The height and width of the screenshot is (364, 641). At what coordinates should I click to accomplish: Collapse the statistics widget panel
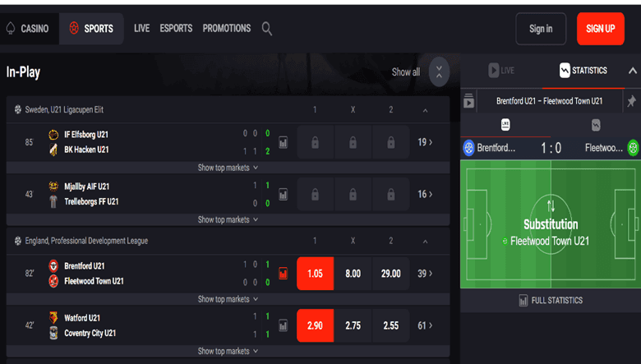pos(632,71)
